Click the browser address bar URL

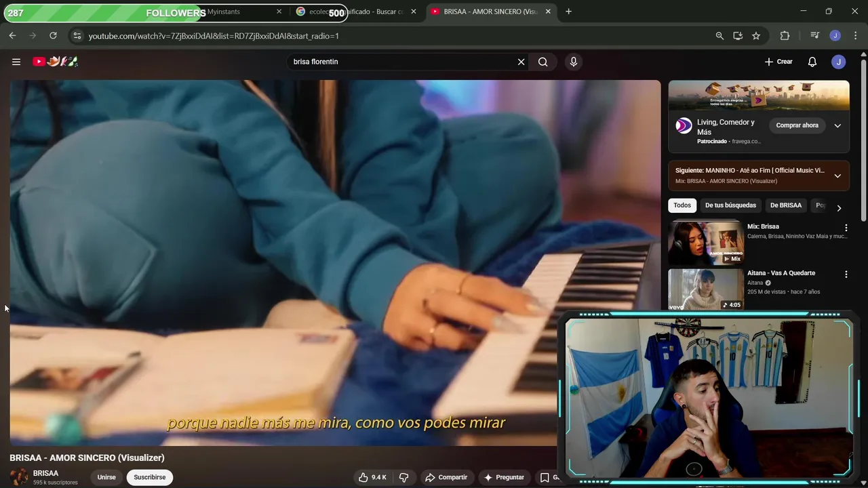(x=214, y=36)
